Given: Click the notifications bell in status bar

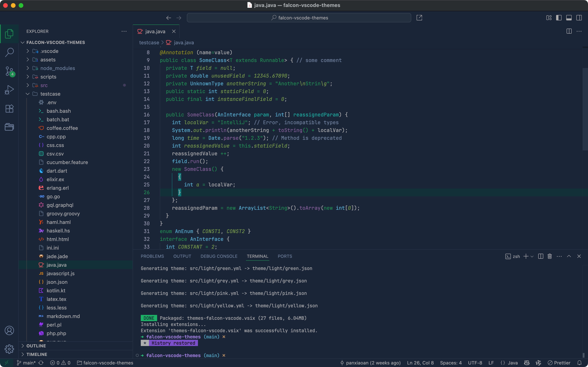Looking at the screenshot, I should [579, 363].
